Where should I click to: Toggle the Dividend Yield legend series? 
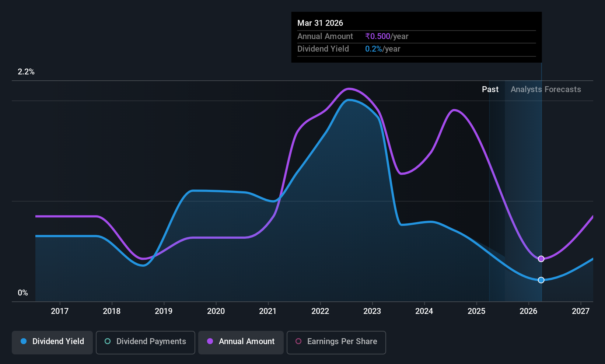coord(52,343)
